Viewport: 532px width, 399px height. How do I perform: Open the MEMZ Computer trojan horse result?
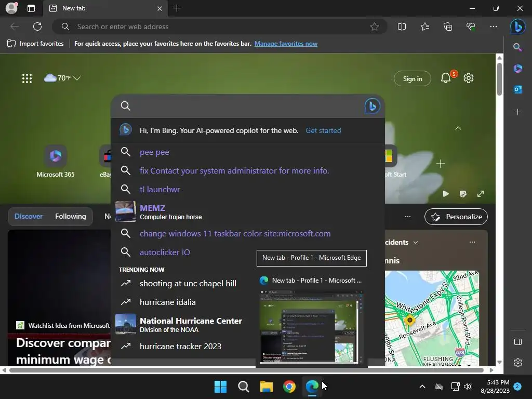(248, 211)
